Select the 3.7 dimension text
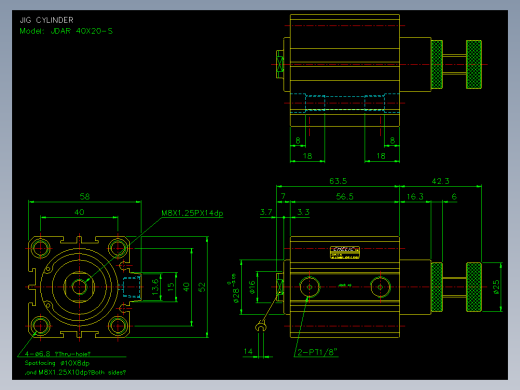The height and width of the screenshot is (390, 520). [266, 212]
